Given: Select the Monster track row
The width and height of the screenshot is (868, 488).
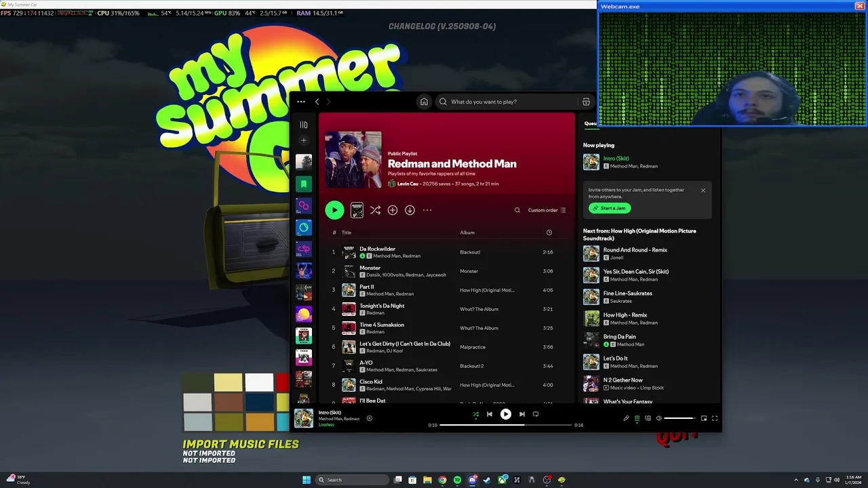Looking at the screenshot, I should 448,271.
